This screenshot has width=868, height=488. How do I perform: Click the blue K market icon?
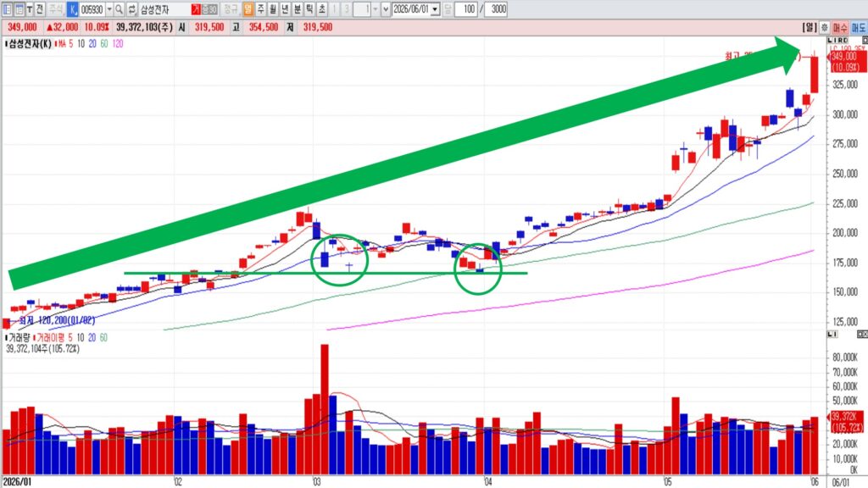[73, 9]
